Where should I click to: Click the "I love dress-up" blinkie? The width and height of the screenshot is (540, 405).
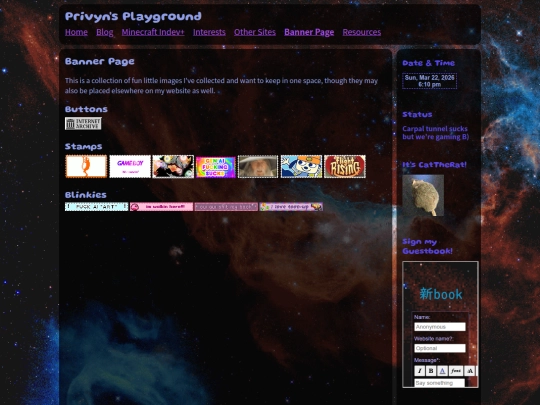click(291, 207)
